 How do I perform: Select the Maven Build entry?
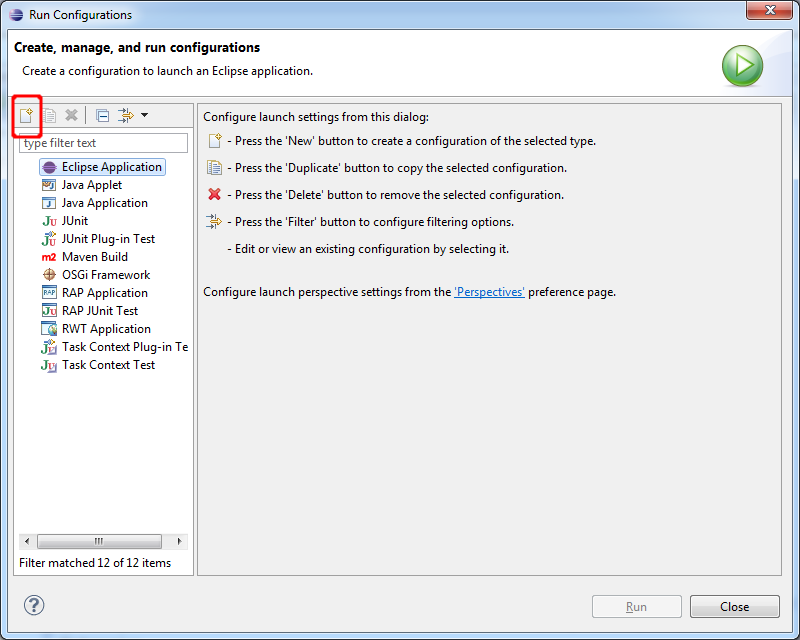point(94,257)
